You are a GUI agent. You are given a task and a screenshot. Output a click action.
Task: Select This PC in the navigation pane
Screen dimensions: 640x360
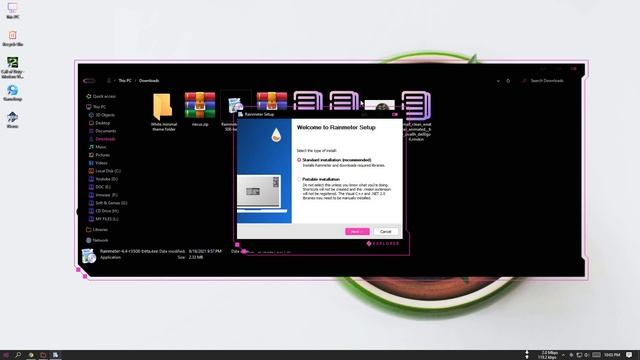pyautogui.click(x=96, y=107)
